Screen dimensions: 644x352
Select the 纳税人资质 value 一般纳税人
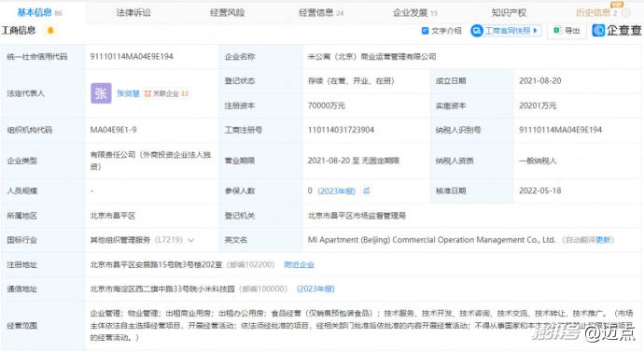(538, 161)
